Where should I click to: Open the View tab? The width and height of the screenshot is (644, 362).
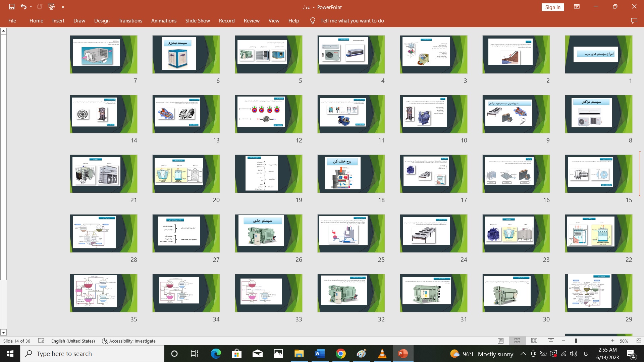click(274, 21)
